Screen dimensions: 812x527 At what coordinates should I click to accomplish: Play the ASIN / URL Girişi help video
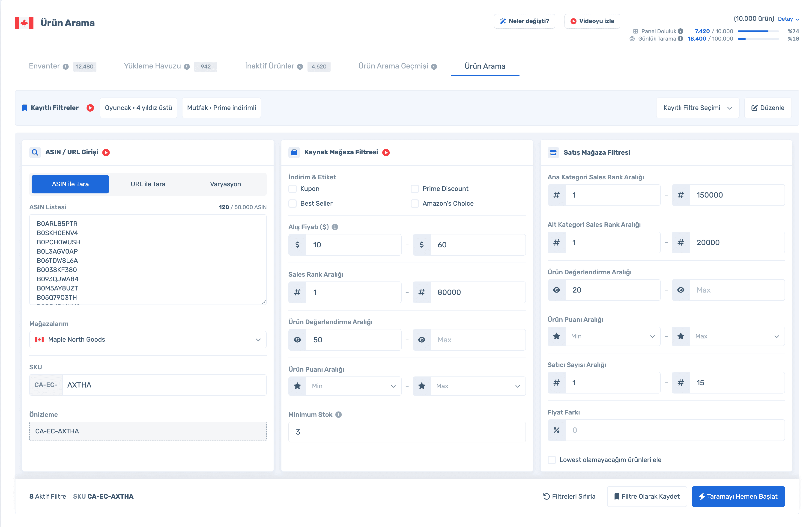point(106,152)
